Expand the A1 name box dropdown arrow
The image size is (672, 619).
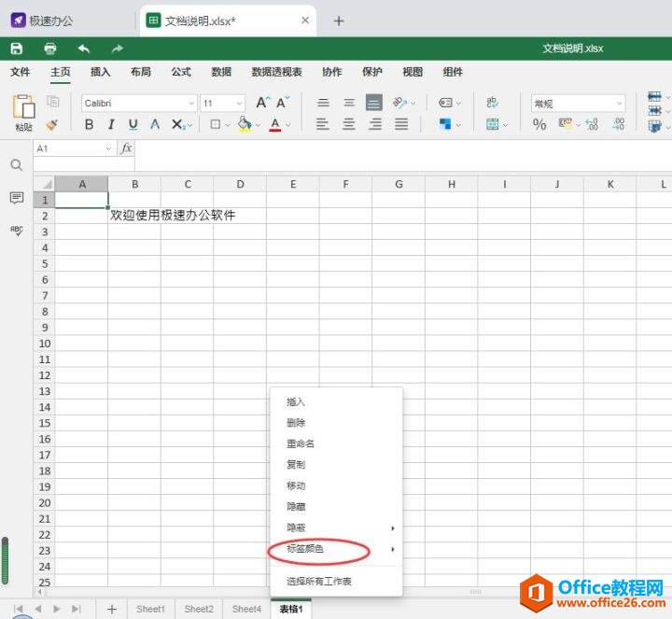point(108,148)
